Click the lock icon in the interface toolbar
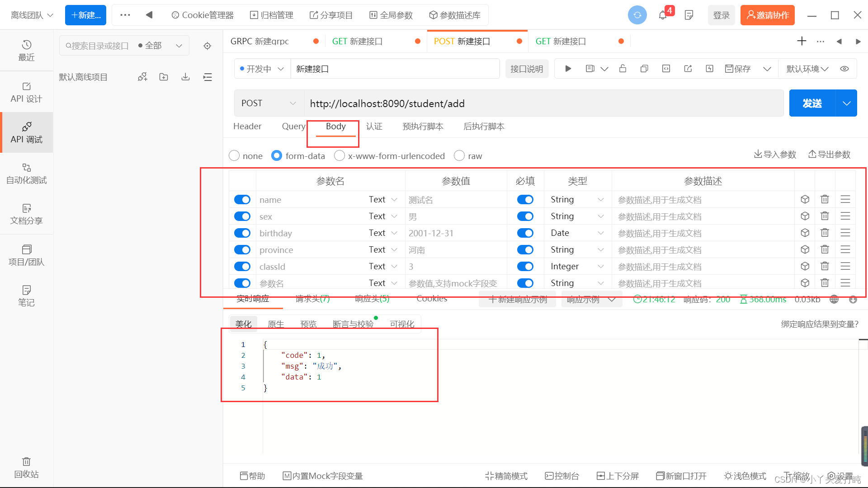 pyautogui.click(x=623, y=69)
